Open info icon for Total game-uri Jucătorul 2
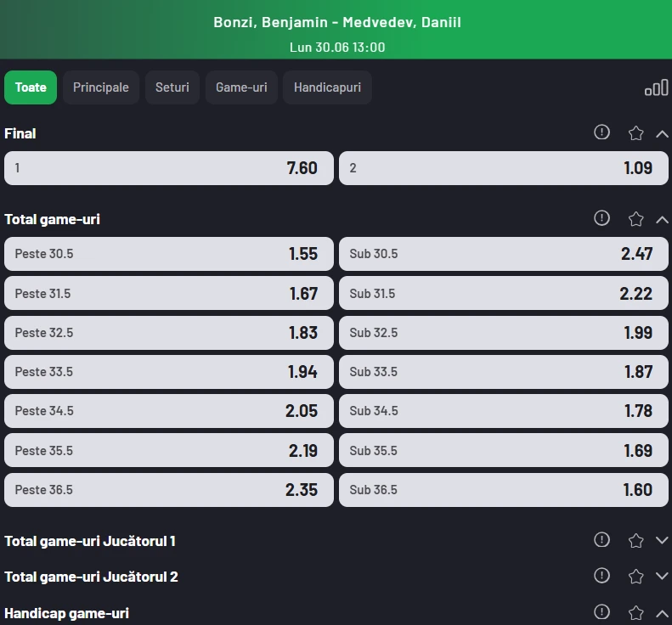672x625 pixels. (x=601, y=575)
